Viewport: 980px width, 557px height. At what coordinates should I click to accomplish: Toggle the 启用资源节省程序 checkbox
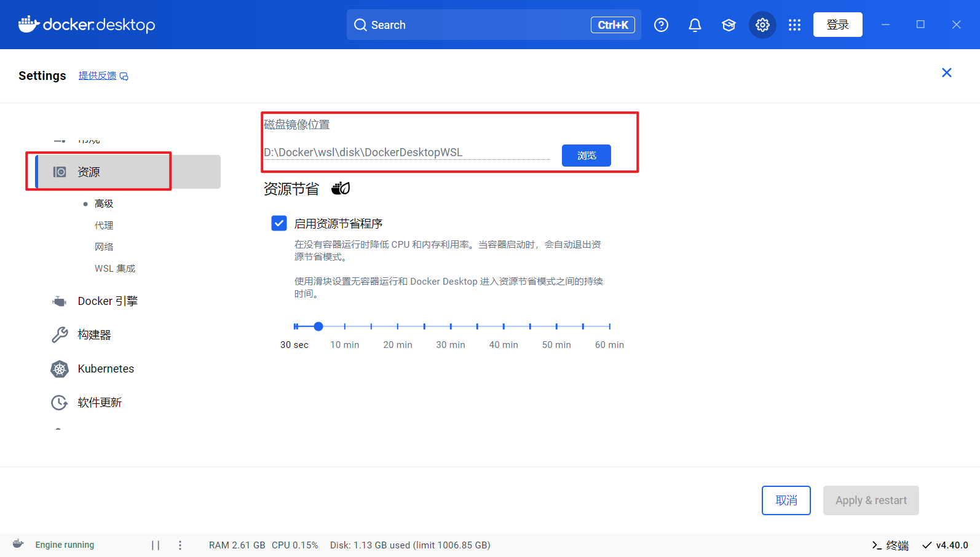(x=279, y=223)
